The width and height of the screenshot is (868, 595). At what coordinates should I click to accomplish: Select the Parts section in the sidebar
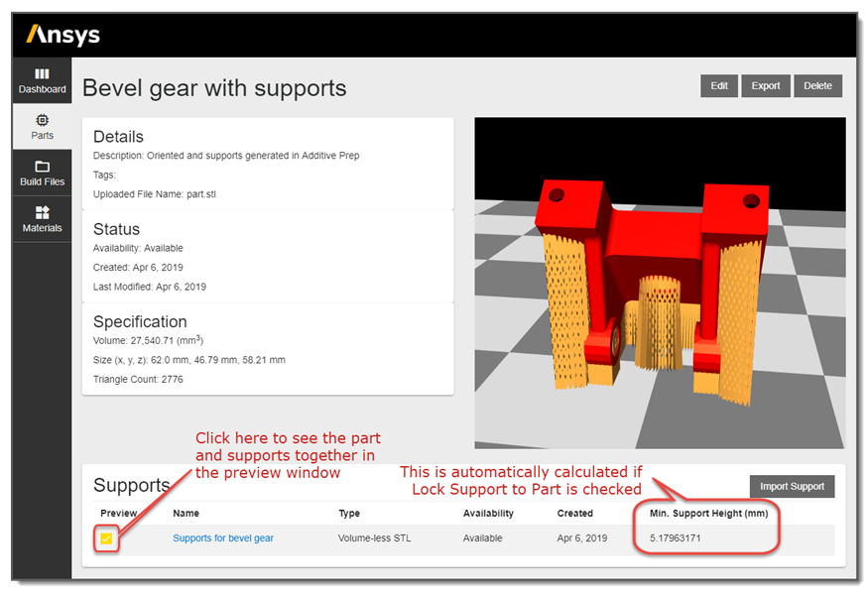[x=42, y=127]
